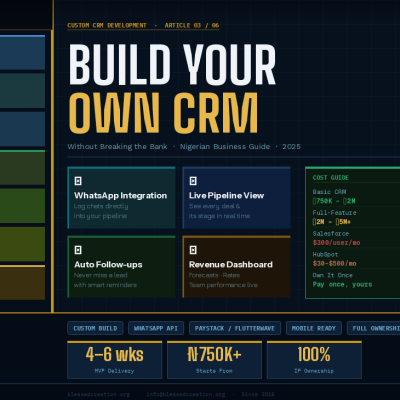Click the 'Team performance live' description text
The width and height of the screenshot is (400, 400).
click(223, 285)
